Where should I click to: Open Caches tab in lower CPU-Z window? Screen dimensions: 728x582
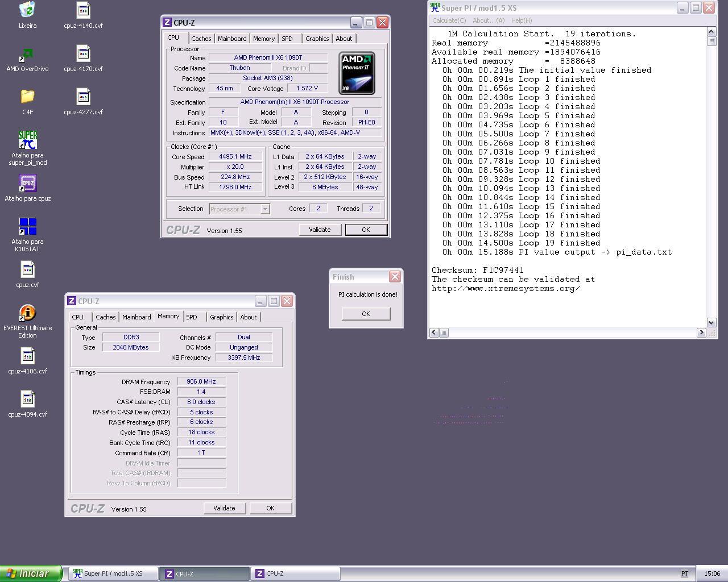tap(105, 317)
